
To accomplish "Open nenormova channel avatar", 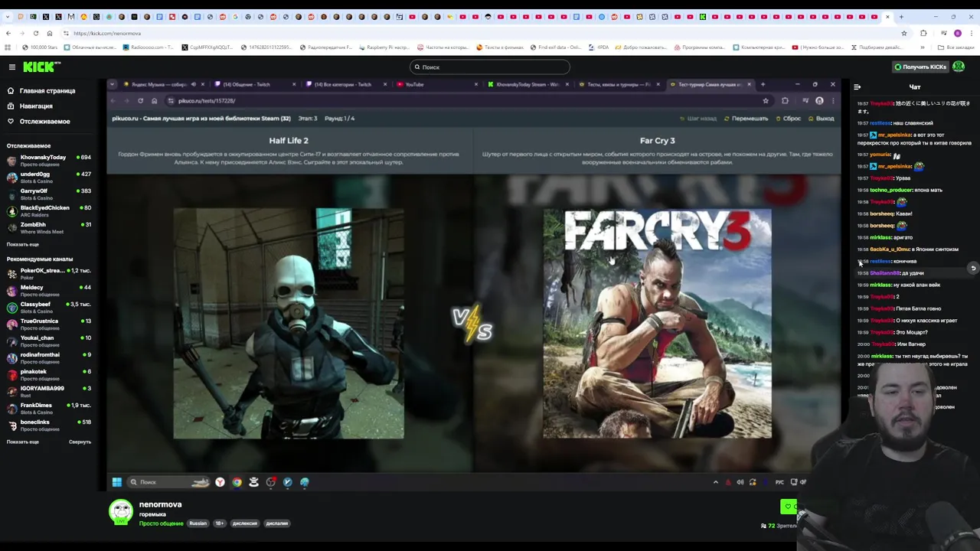I will (x=120, y=512).
